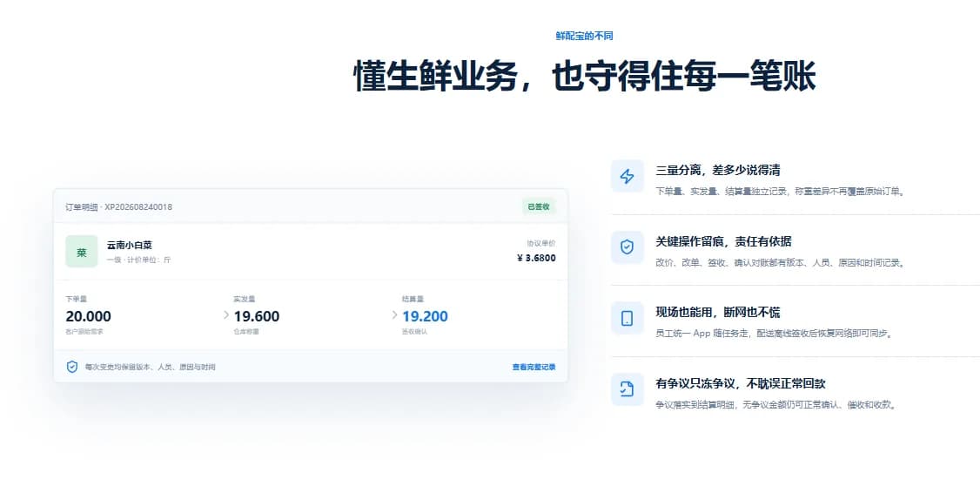This screenshot has width=980, height=500.
Task: Click the title 现场也能用，断网也不慌
Action: pyautogui.click(x=717, y=312)
